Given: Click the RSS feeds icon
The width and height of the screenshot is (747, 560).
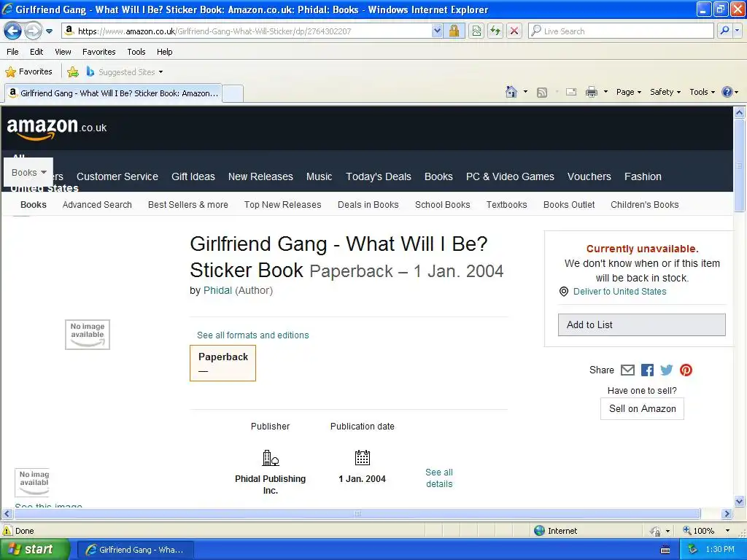Looking at the screenshot, I should (542, 93).
